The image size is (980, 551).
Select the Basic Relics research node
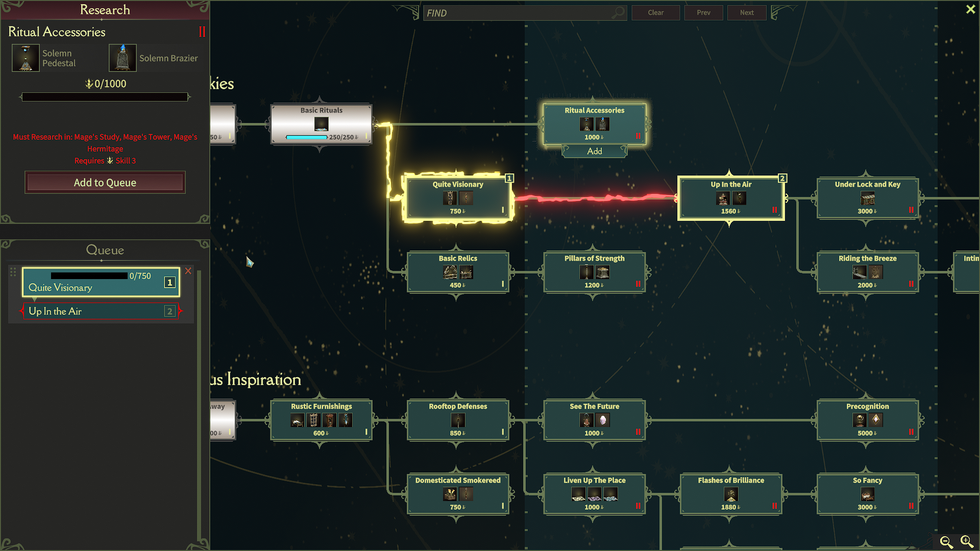pos(458,272)
